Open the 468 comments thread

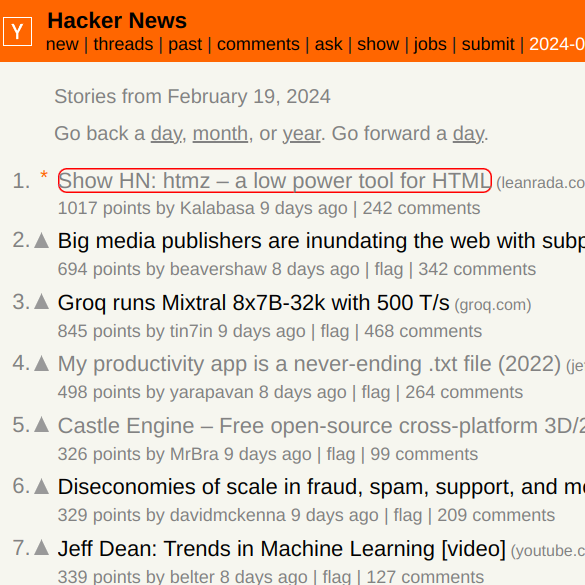click(x=423, y=331)
